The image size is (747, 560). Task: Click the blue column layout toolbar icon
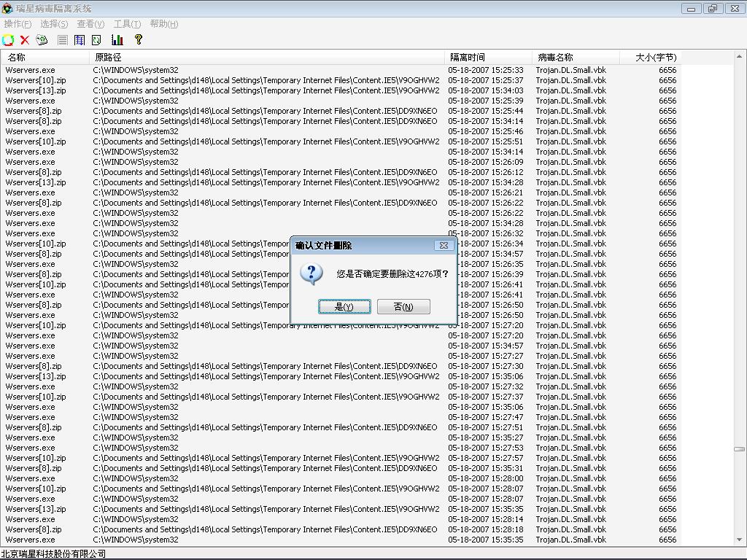[x=80, y=40]
